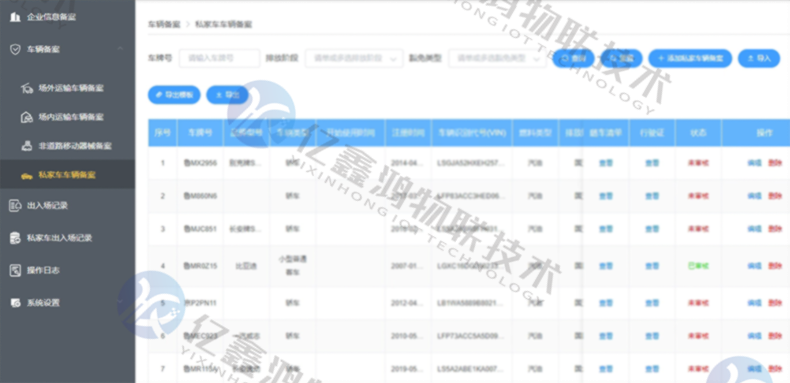Click the 添加私家车辆备案 button
Viewport: 790px width, 383px height.
pos(690,58)
